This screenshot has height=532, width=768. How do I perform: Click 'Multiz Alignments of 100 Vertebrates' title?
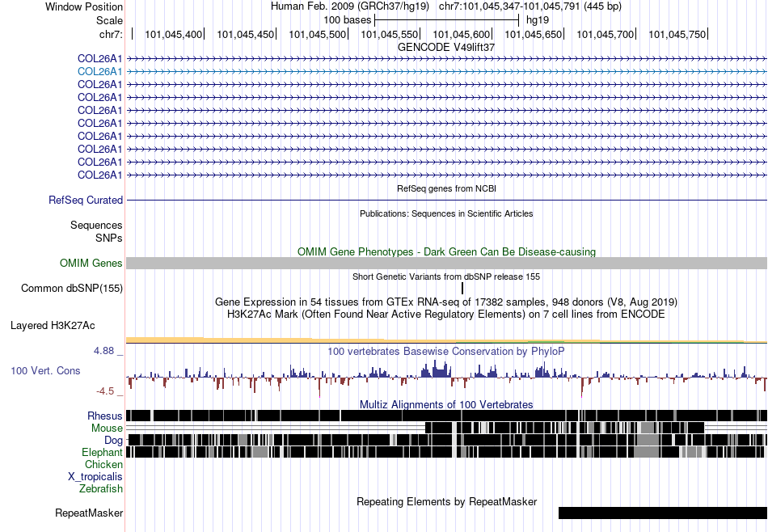click(446, 404)
